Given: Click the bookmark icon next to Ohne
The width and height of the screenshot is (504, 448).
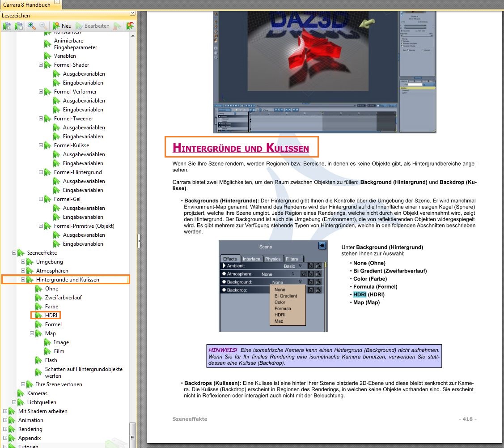Looking at the screenshot, I should pos(38,289).
